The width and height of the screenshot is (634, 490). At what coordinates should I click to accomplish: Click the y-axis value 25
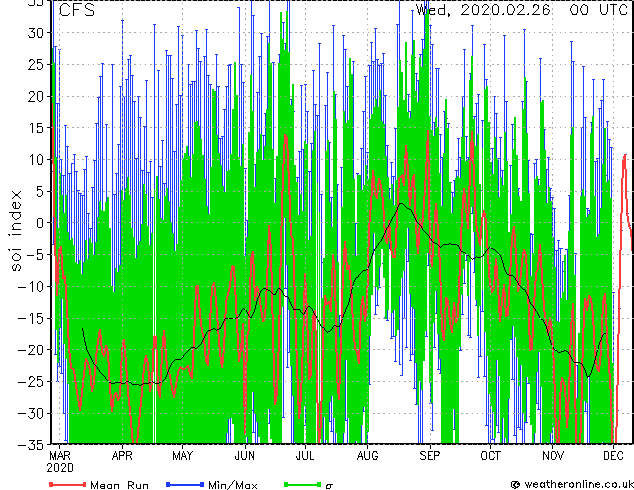click(x=35, y=64)
